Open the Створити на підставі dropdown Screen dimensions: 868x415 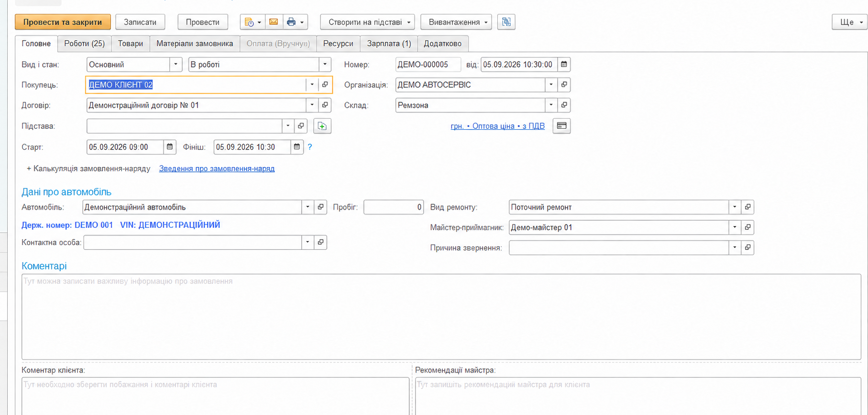(x=367, y=22)
